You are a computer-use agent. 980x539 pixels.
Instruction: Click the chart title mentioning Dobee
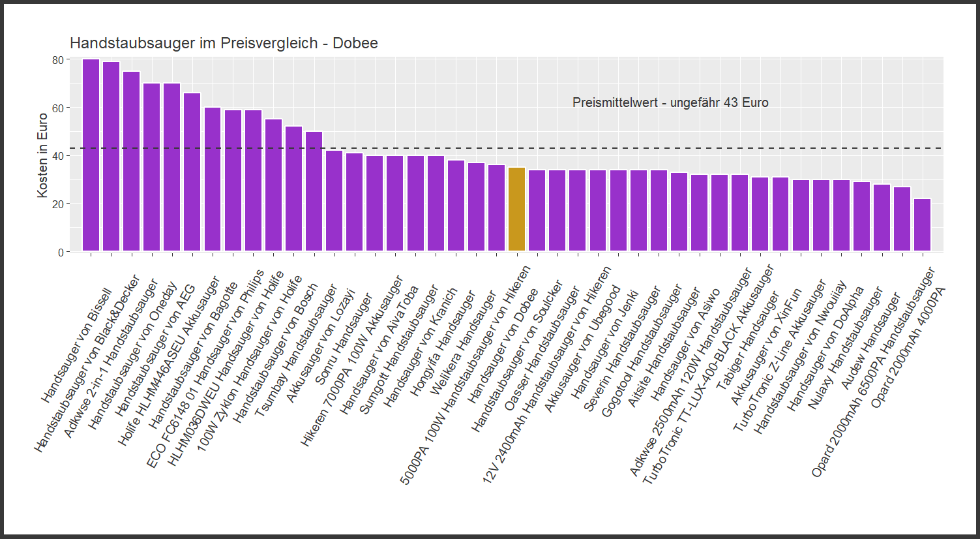coord(224,43)
